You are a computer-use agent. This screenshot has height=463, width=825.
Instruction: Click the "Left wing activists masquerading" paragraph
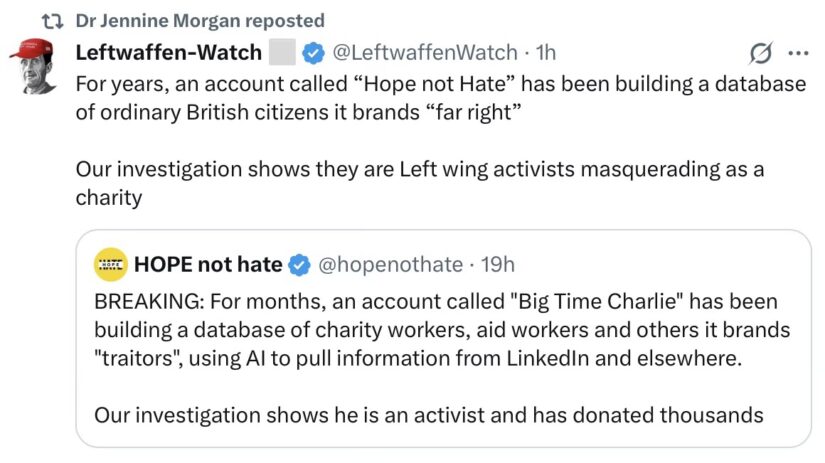[420, 184]
